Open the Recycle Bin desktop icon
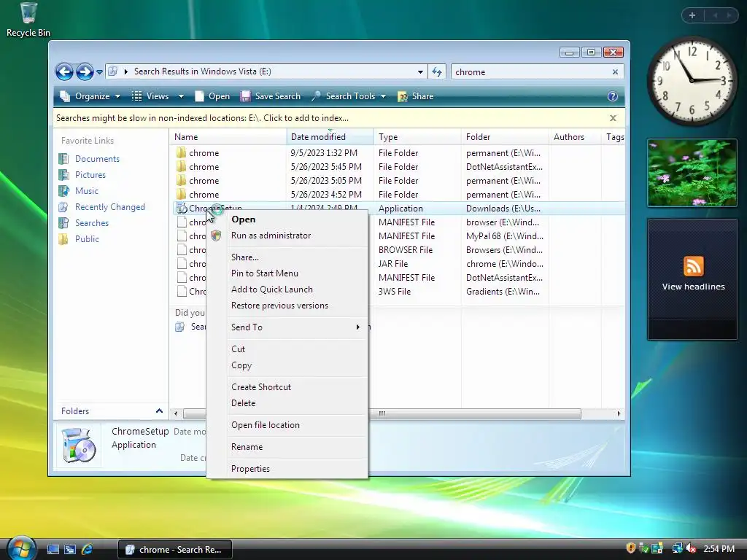 tap(28, 20)
